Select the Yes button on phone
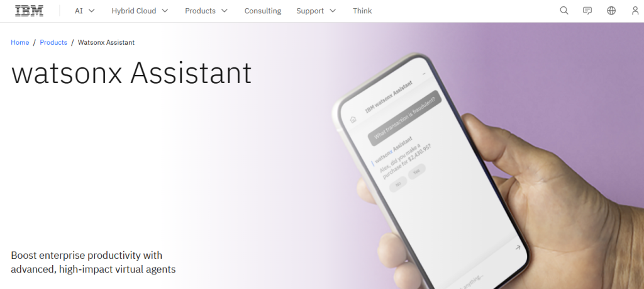 [416, 171]
